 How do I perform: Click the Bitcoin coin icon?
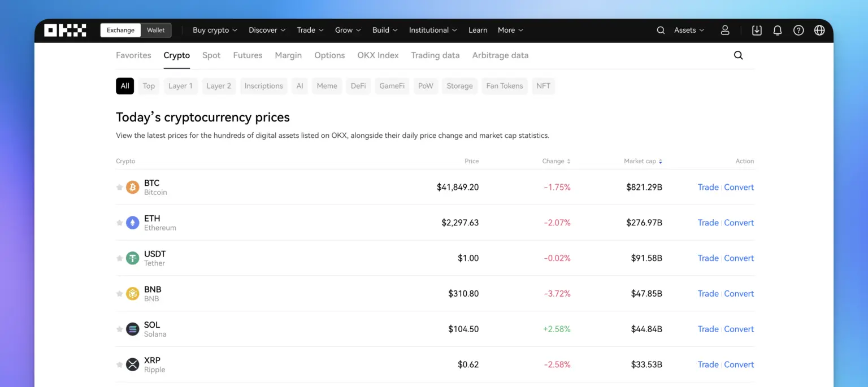[x=133, y=187]
